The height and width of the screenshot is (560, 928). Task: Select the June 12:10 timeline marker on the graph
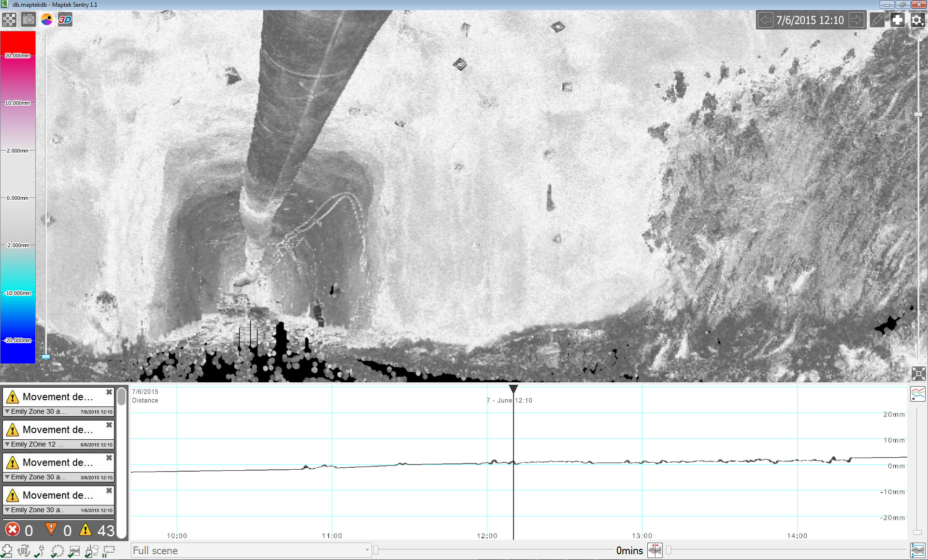tap(513, 390)
